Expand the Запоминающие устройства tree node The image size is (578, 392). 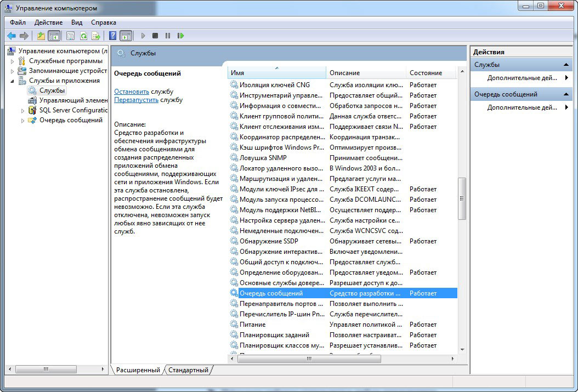pyautogui.click(x=12, y=71)
